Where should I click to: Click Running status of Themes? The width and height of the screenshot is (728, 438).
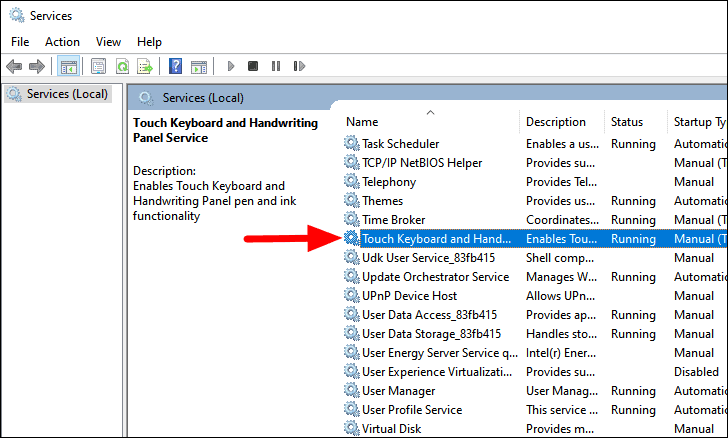click(633, 201)
